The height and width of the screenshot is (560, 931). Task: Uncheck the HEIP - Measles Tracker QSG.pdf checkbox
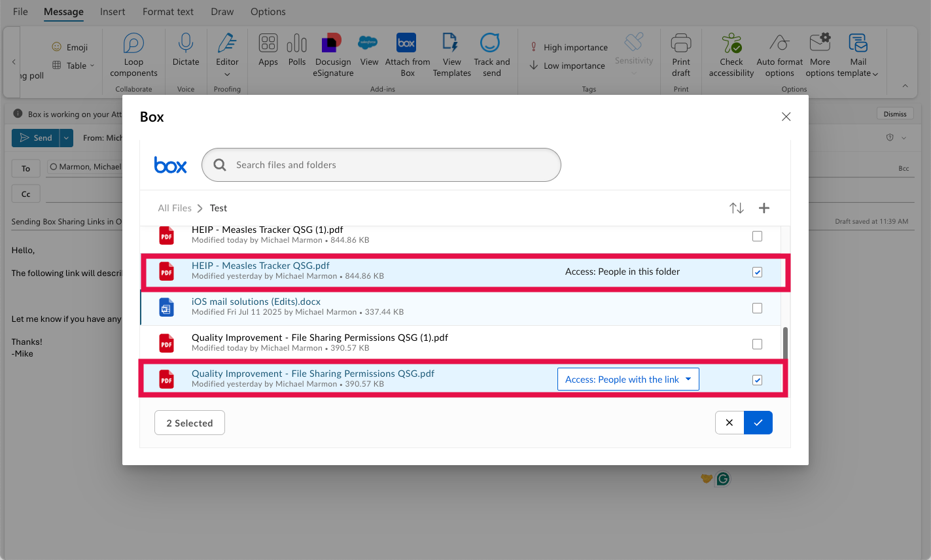tap(757, 272)
